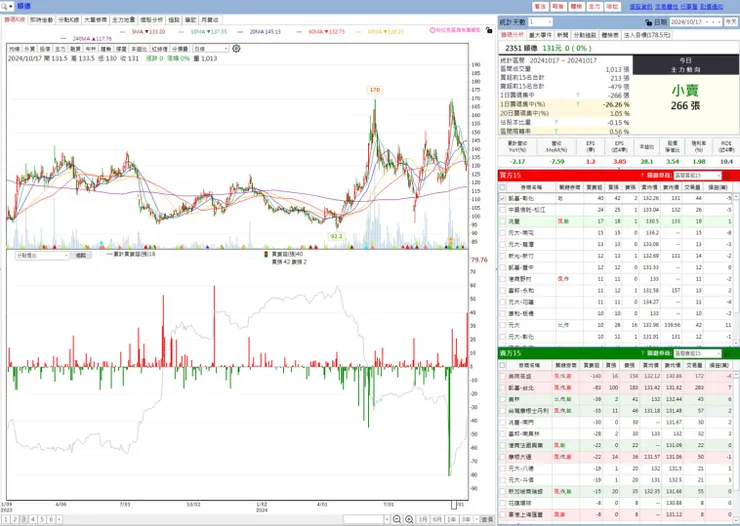The height and width of the screenshot is (526, 740).
Task: Check the 港商野村 row checkbox
Action: 503,279
